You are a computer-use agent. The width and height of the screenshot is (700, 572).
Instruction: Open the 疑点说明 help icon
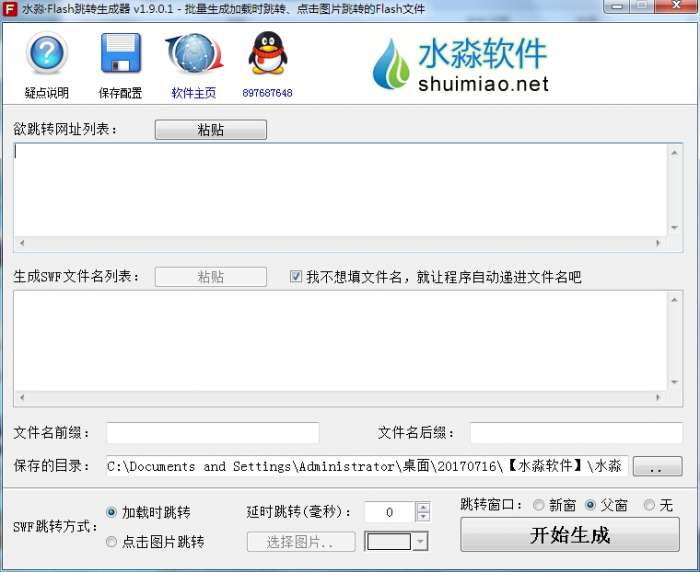pyautogui.click(x=46, y=52)
